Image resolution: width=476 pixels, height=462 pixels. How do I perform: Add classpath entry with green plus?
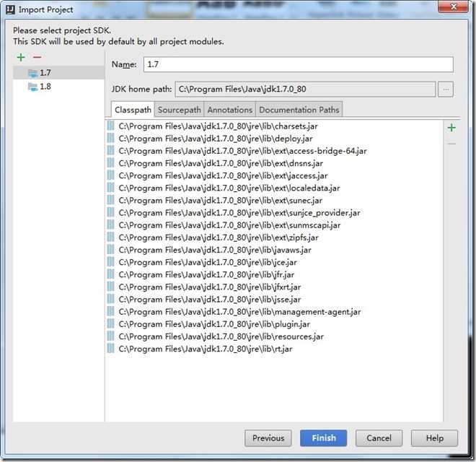(451, 128)
